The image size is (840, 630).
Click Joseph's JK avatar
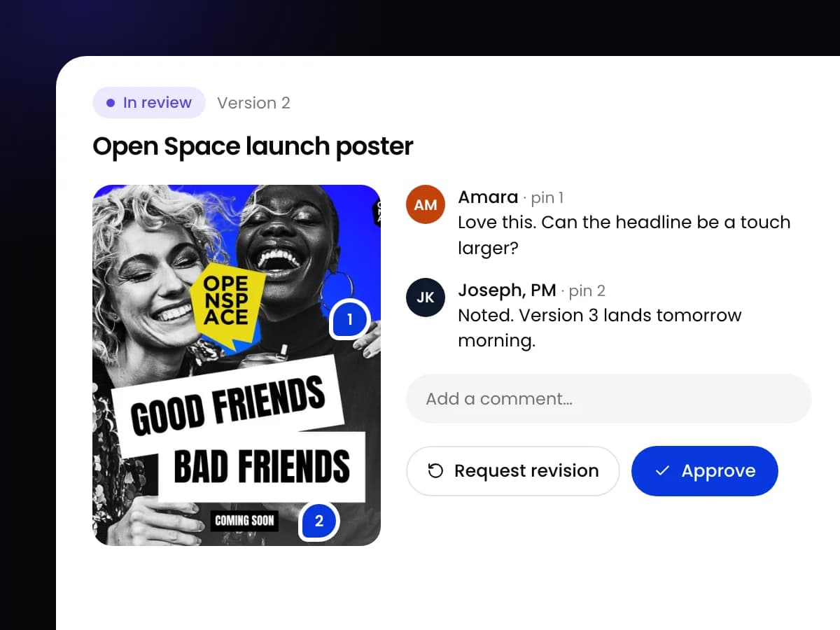[x=426, y=297]
